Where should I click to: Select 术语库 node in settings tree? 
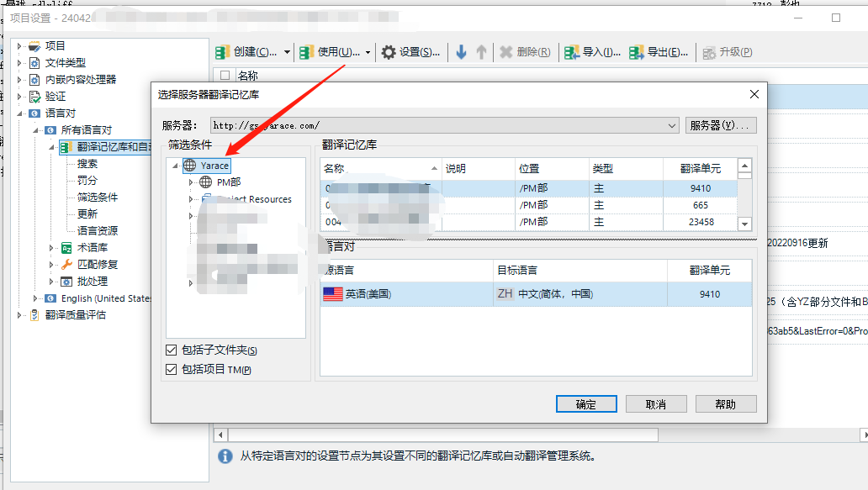(x=93, y=248)
